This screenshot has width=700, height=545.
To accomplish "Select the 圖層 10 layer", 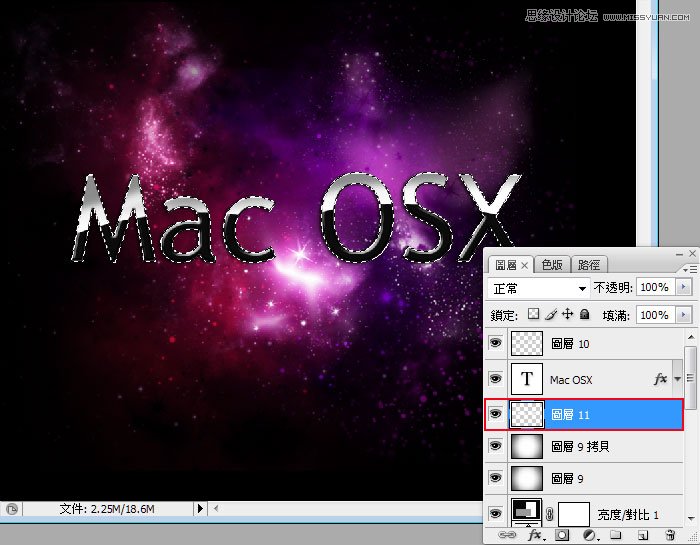I will coord(585,343).
